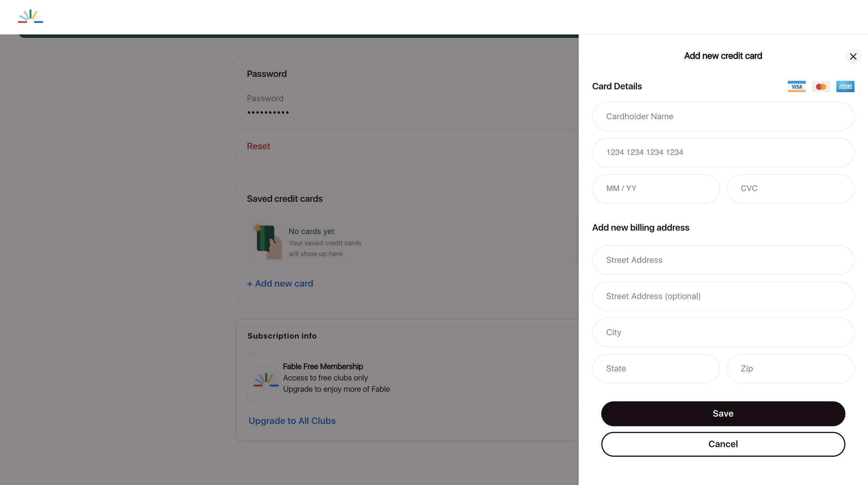
Task: Click the CVC field
Action: [790, 189]
